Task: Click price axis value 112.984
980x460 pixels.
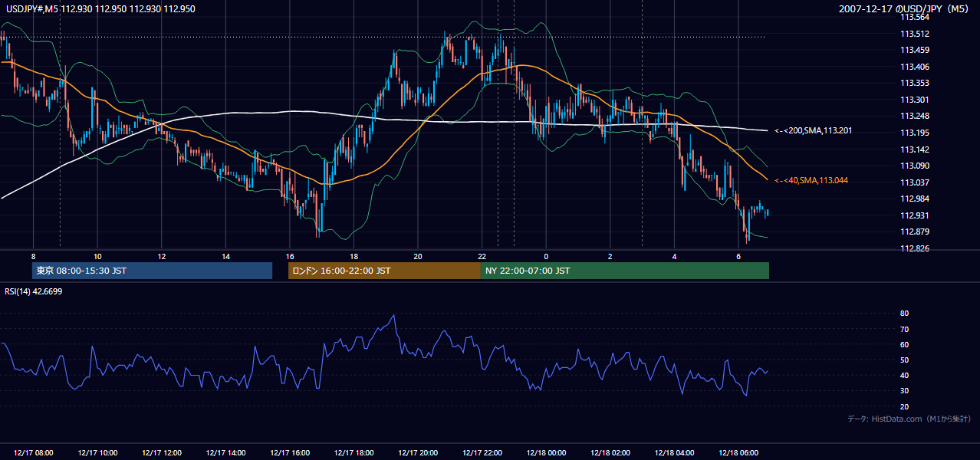Action: click(x=915, y=199)
